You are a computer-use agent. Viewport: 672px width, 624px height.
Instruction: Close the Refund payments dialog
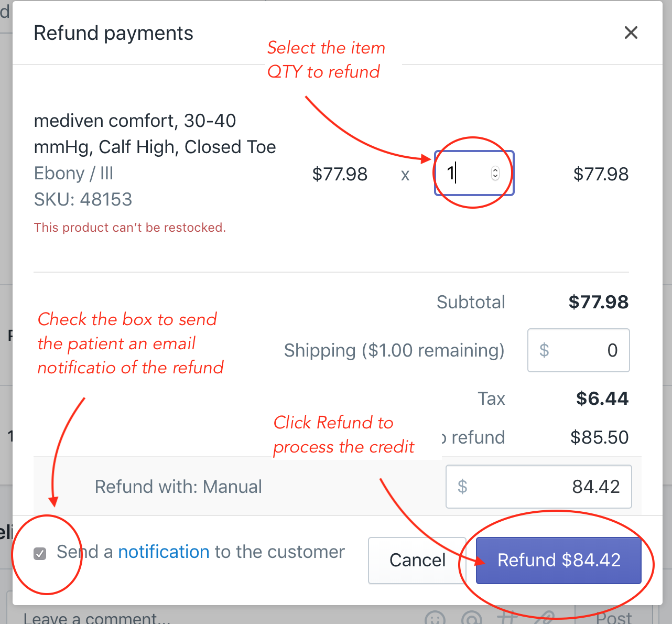pyautogui.click(x=631, y=33)
